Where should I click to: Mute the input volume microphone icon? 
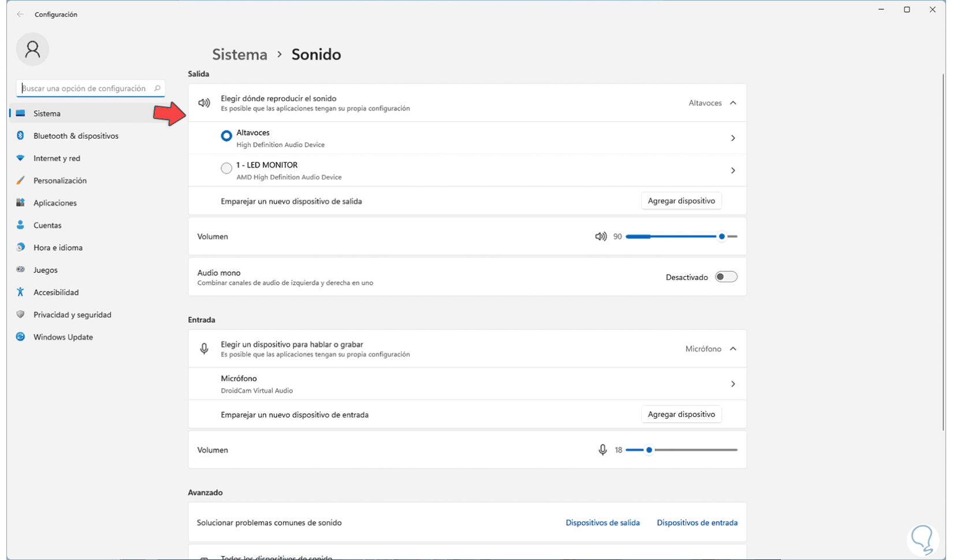pyautogui.click(x=602, y=450)
